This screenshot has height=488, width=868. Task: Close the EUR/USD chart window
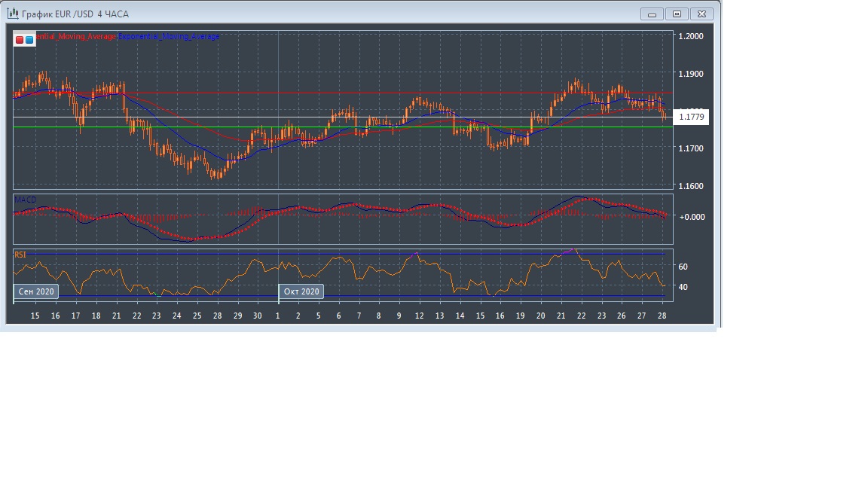pos(701,14)
